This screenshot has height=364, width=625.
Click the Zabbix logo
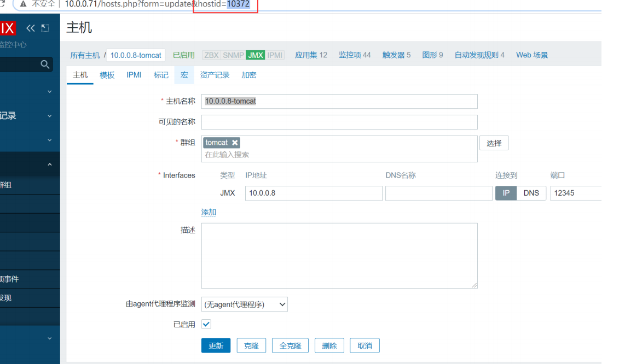[x=7, y=28]
